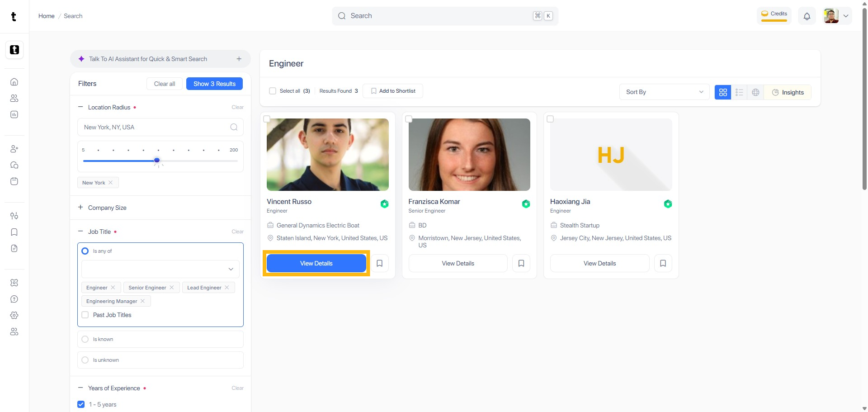The width and height of the screenshot is (868, 412).
Task: Switch to the globe map view
Action: coord(755,92)
